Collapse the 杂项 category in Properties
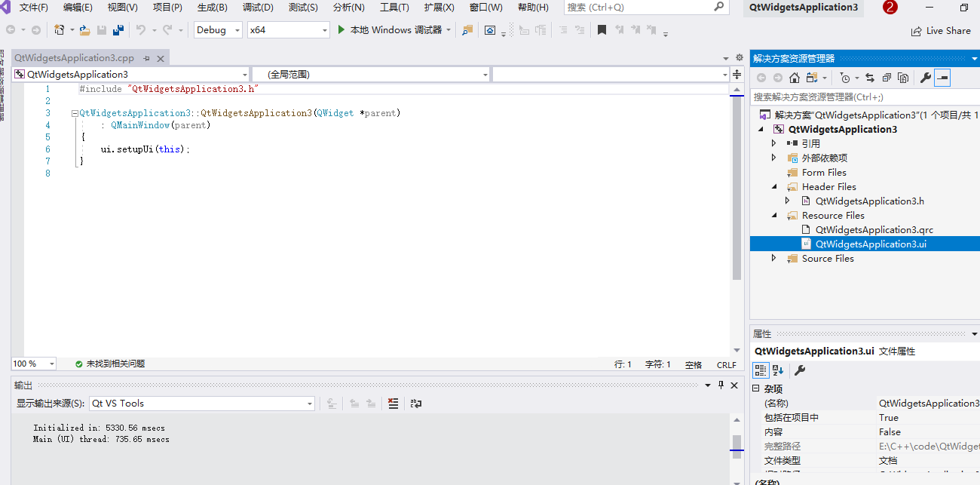980x485 pixels. [756, 389]
